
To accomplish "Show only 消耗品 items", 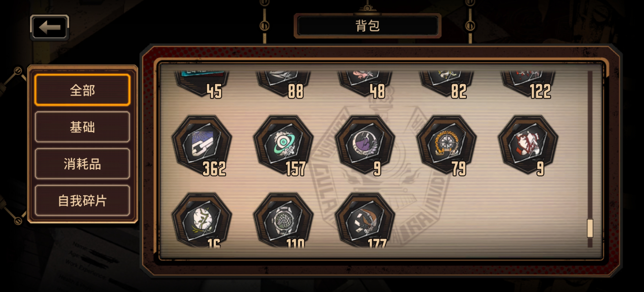I will point(83,164).
